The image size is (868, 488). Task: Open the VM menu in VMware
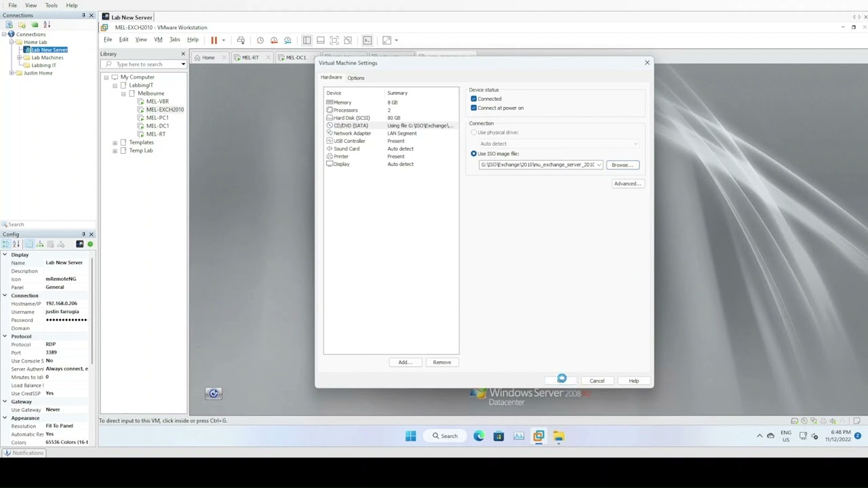[x=158, y=40]
